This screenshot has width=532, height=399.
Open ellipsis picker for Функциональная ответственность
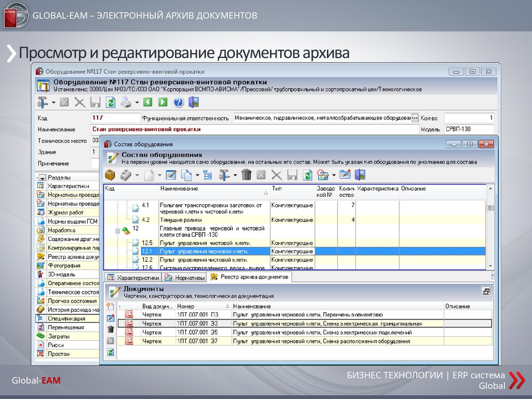pos(415,118)
